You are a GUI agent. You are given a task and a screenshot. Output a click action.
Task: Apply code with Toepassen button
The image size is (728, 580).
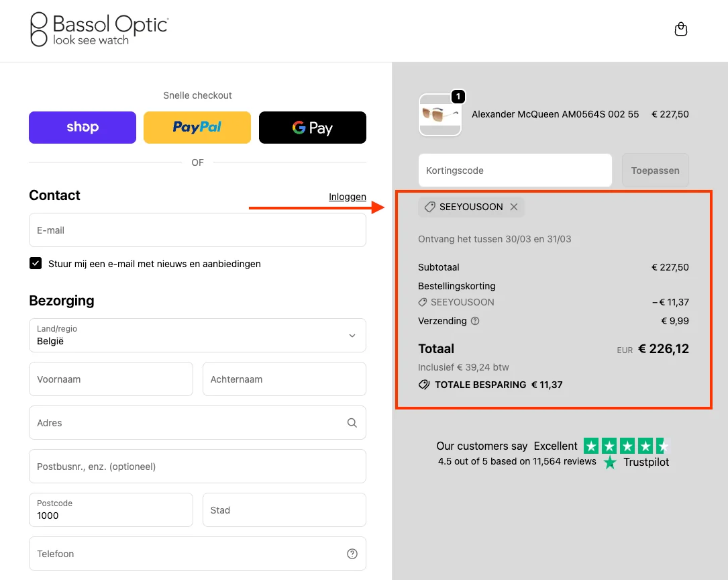coord(655,171)
